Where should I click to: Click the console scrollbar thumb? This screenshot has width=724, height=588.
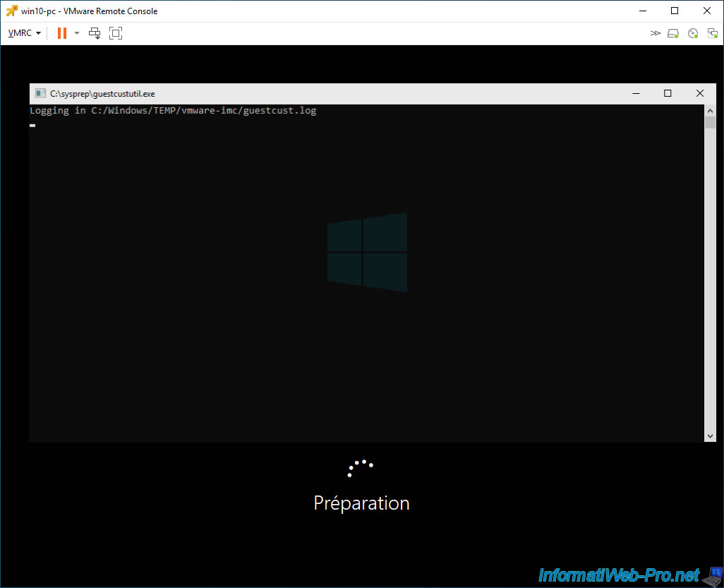click(x=710, y=122)
